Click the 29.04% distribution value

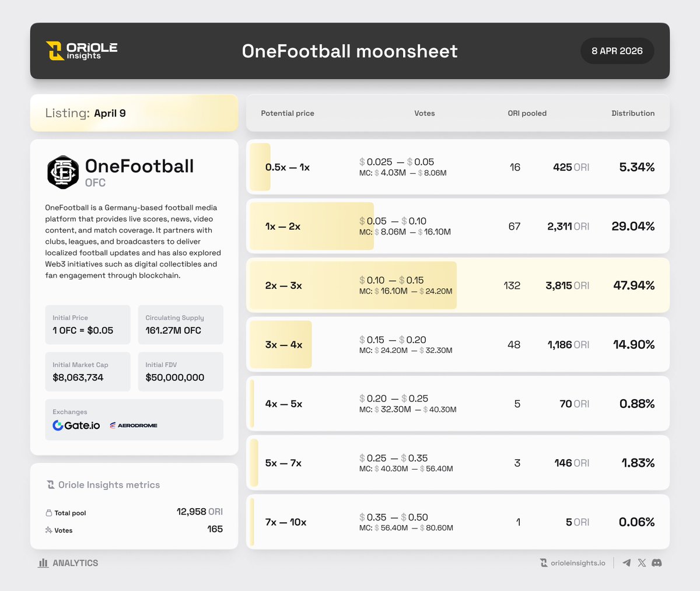(633, 226)
